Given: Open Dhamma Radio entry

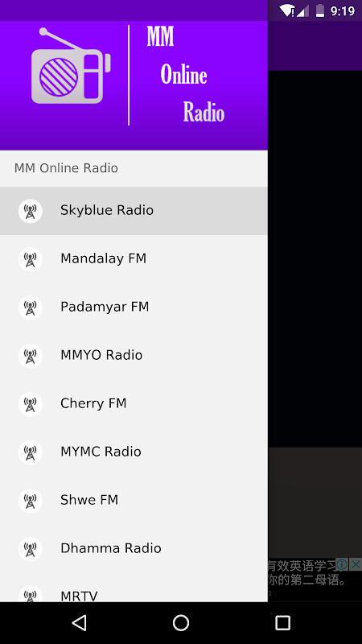Looking at the screenshot, I should [x=134, y=549].
